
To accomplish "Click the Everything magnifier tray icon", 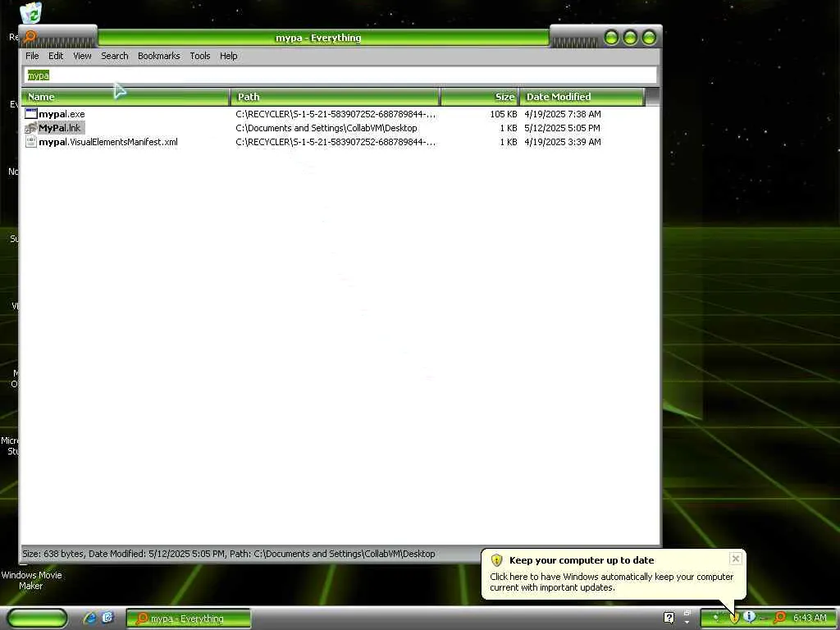I will pos(780,619).
